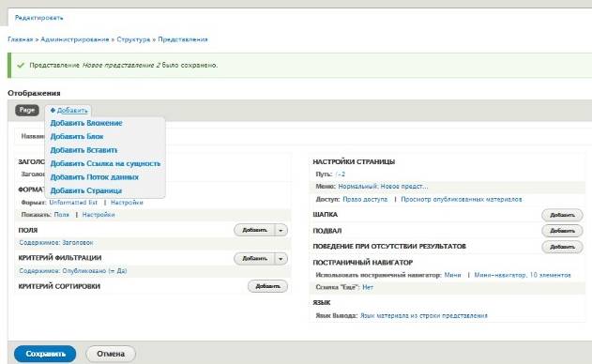Screen dimensions: 592x364
Task: Open the Unformatted list format link
Action: pyautogui.click(x=73, y=203)
